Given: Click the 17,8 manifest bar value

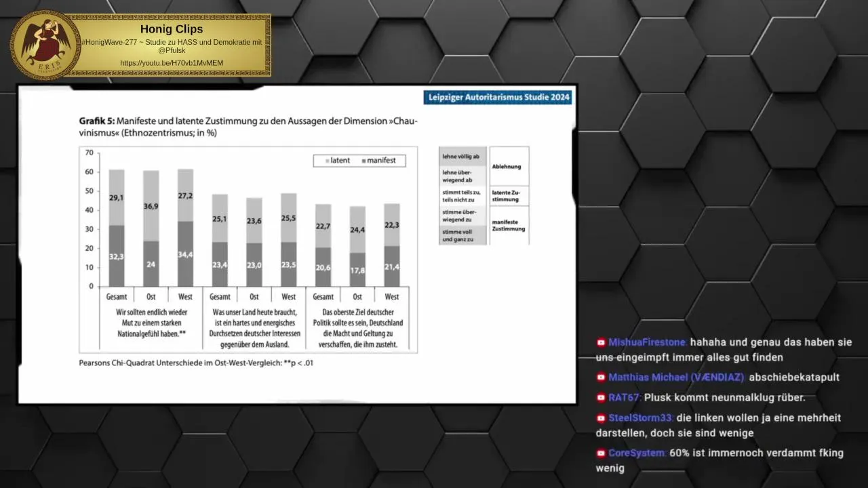Looking at the screenshot, I should click(x=357, y=270).
